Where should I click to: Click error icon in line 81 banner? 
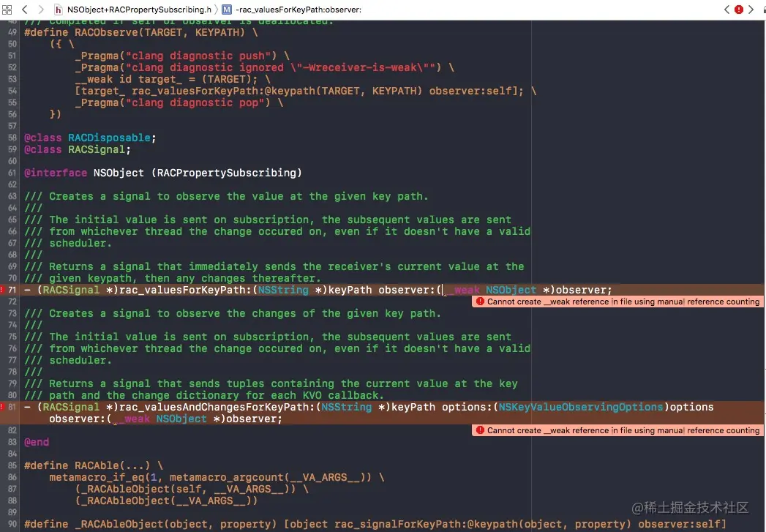[480, 430]
